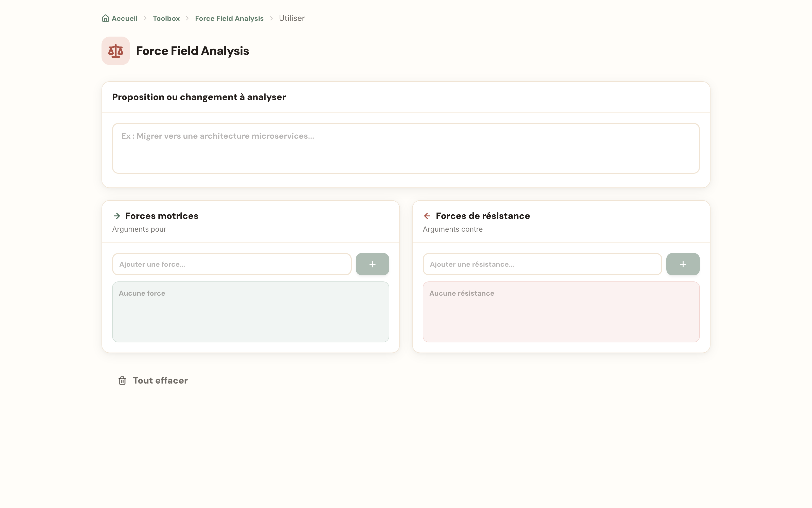Add a driving force with plus button
Image resolution: width=812 pixels, height=508 pixels.
point(372,264)
